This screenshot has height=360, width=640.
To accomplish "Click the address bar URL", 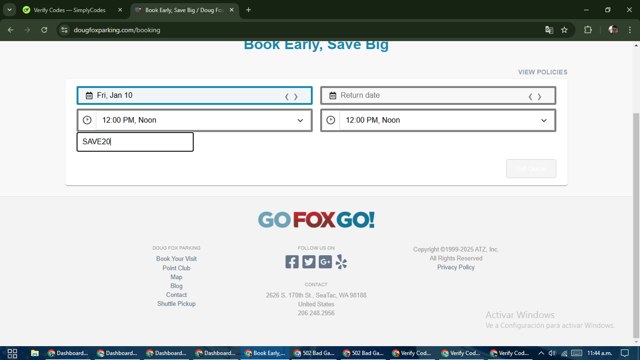I will coord(117,30).
